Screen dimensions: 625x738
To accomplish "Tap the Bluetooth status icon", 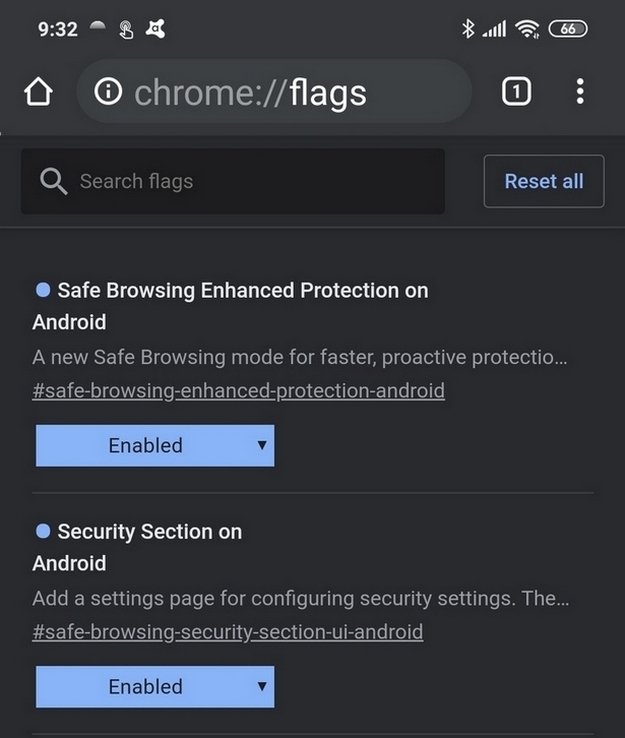I will (x=467, y=29).
